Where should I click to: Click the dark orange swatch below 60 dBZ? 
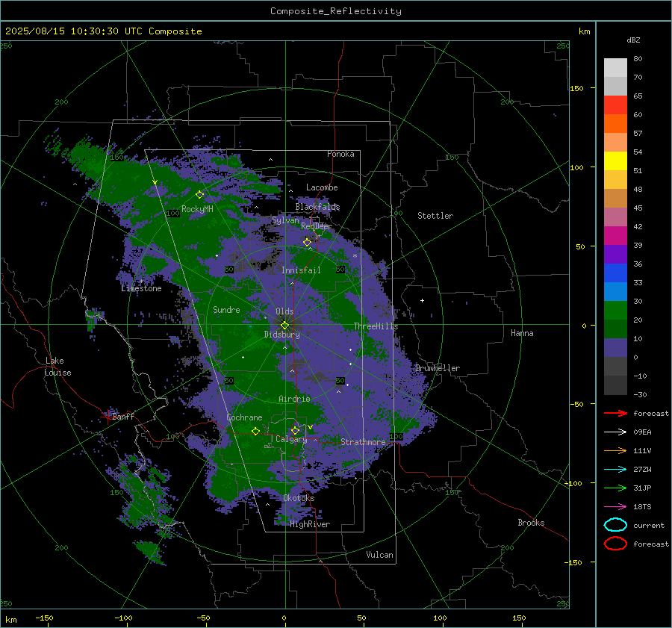pyautogui.click(x=615, y=123)
